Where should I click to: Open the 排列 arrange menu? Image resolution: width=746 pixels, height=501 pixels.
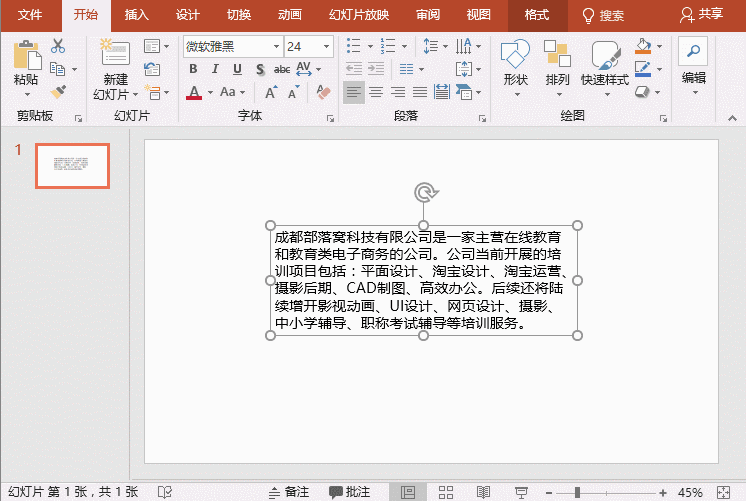pyautogui.click(x=557, y=68)
